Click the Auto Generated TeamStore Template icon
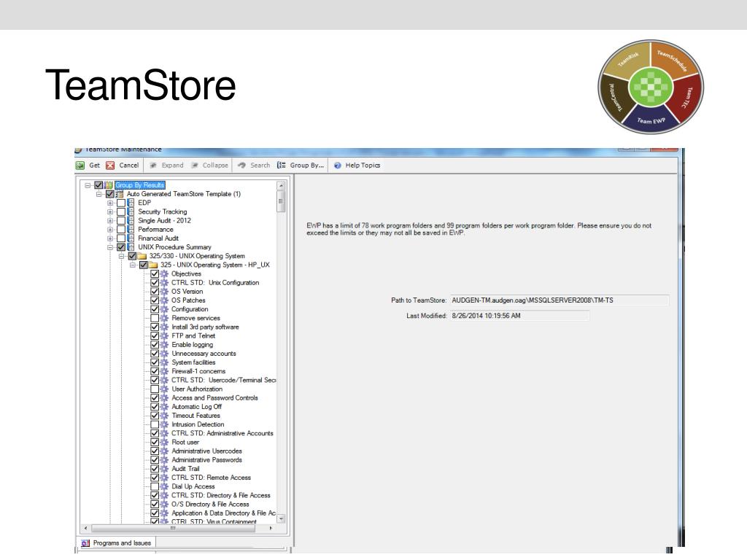Image resolution: width=747 pixels, height=560 pixels. (x=120, y=194)
